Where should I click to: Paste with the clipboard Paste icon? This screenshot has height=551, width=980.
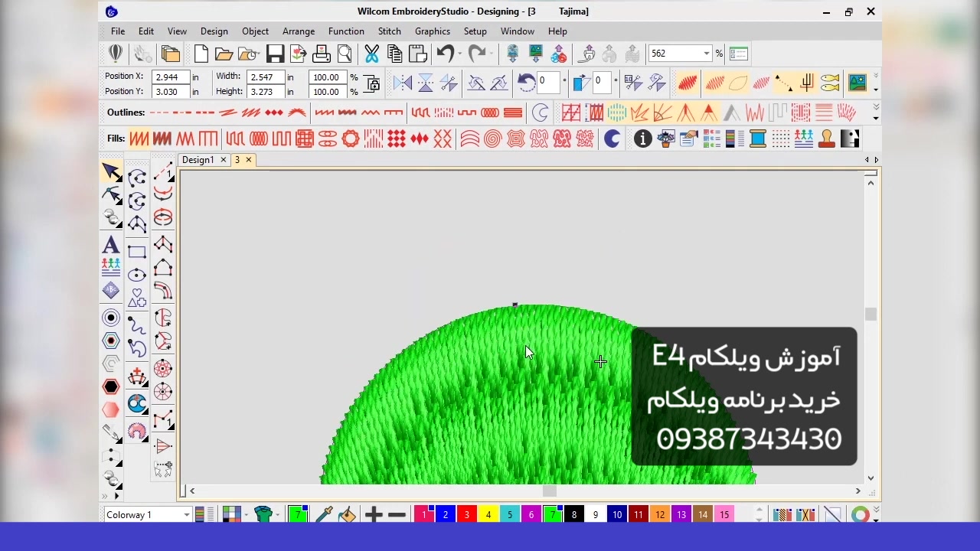418,54
